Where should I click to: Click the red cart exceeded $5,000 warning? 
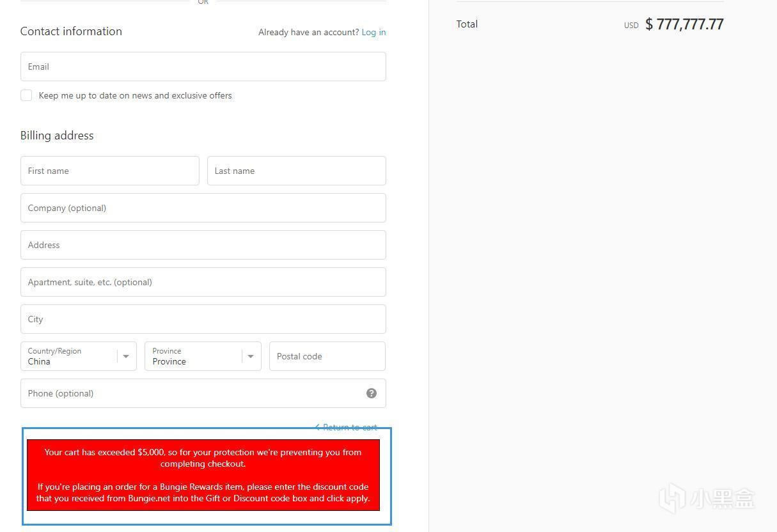coord(203,475)
